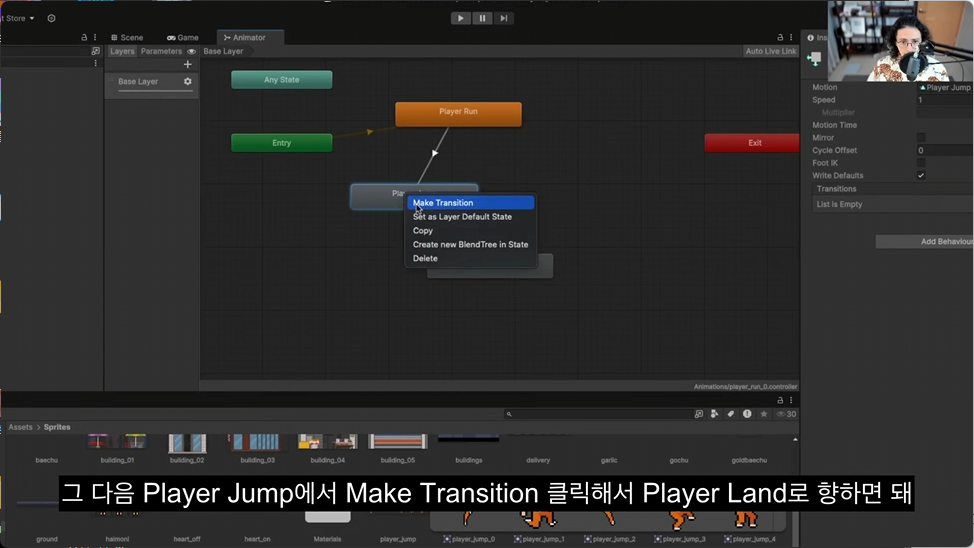Click the Add Behaviour button

925,241
